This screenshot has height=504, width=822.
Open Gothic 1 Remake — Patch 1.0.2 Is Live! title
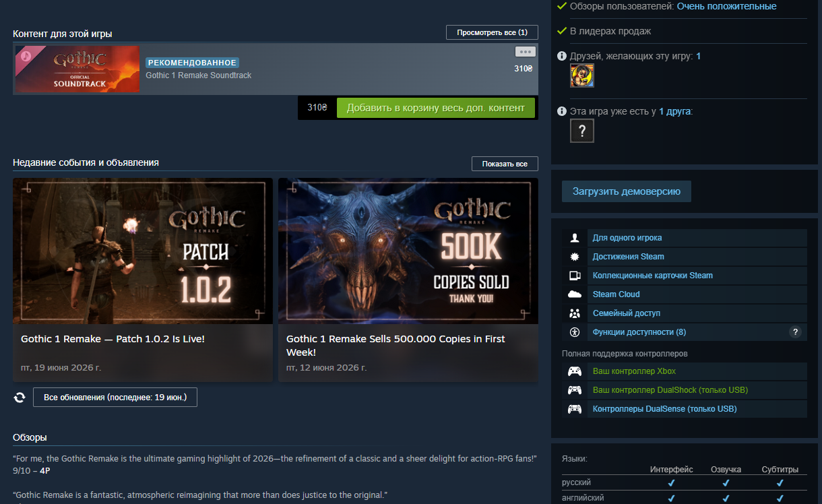(113, 339)
